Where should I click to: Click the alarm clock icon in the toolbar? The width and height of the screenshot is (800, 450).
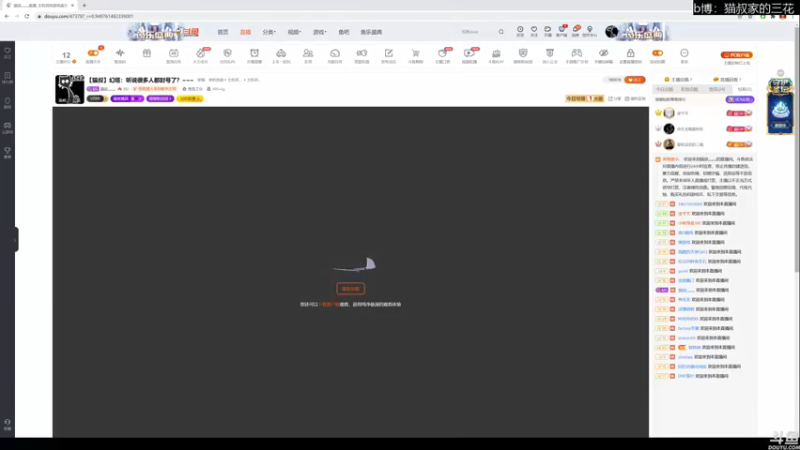pos(254,53)
